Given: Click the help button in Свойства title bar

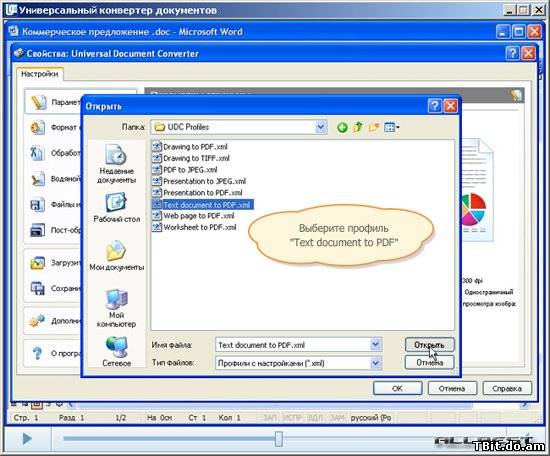Looking at the screenshot, I should 512,53.
